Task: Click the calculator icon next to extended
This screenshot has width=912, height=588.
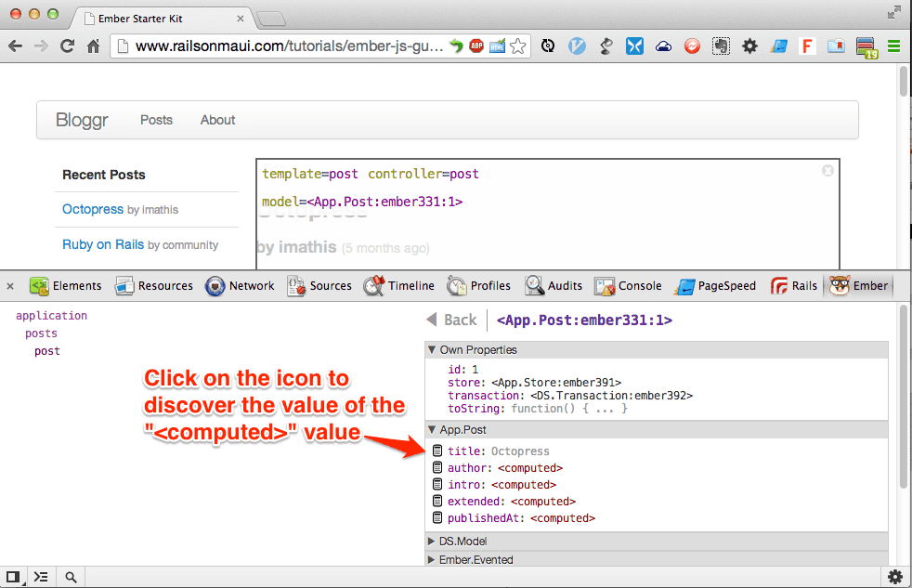Action: point(438,502)
